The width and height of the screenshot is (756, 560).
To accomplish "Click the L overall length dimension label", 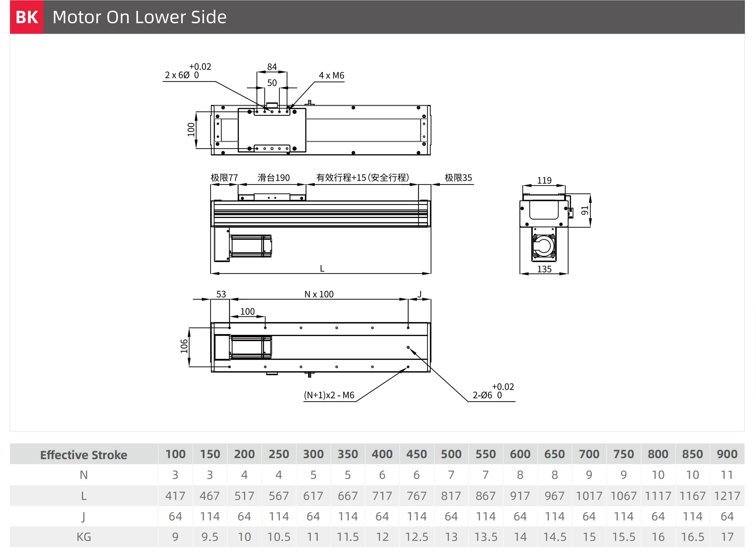I will [x=322, y=268].
